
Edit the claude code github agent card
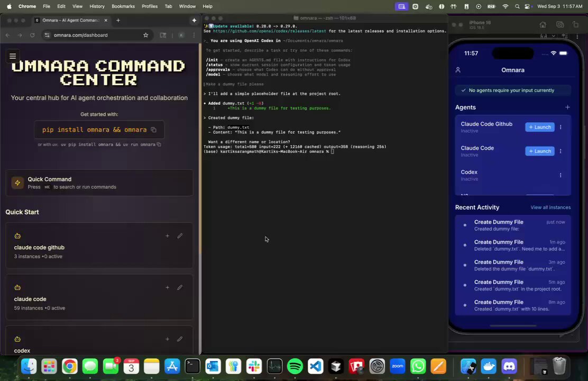[180, 236]
